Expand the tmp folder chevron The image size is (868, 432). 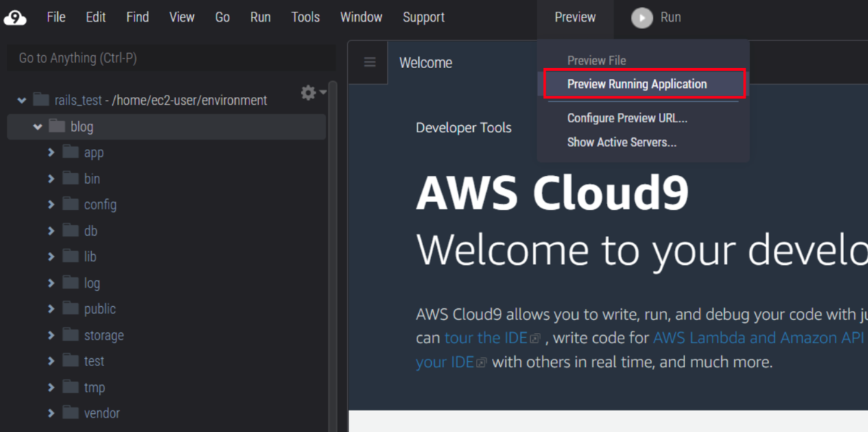tap(51, 386)
